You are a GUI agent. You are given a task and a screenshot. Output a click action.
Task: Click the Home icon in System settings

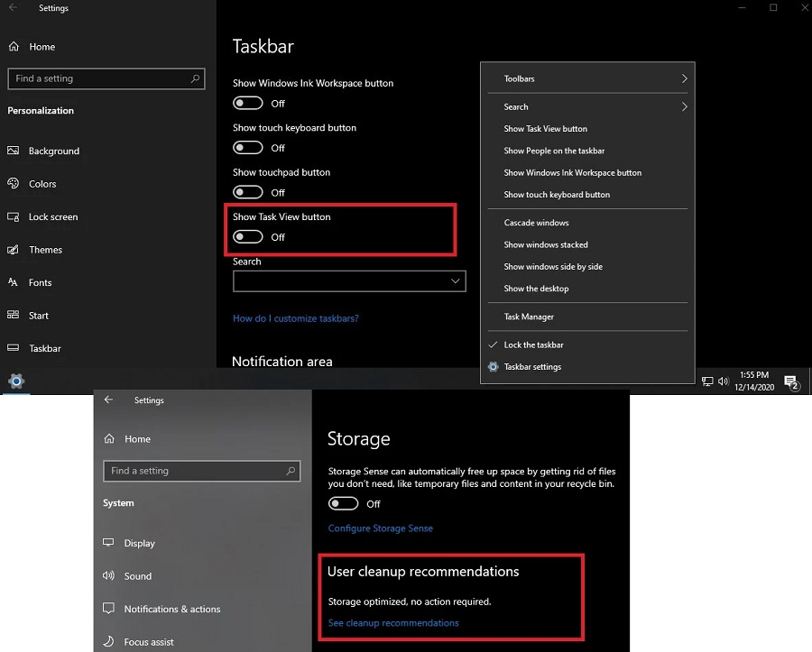109,439
